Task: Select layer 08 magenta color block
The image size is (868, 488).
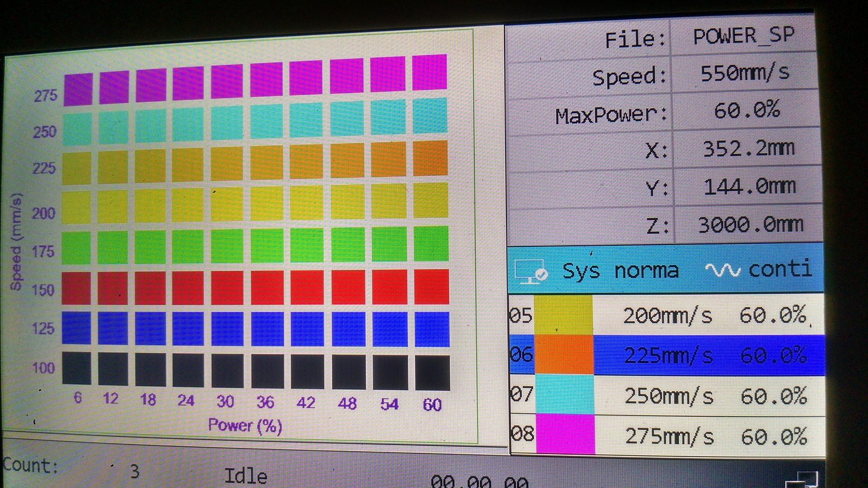Action: point(563,435)
